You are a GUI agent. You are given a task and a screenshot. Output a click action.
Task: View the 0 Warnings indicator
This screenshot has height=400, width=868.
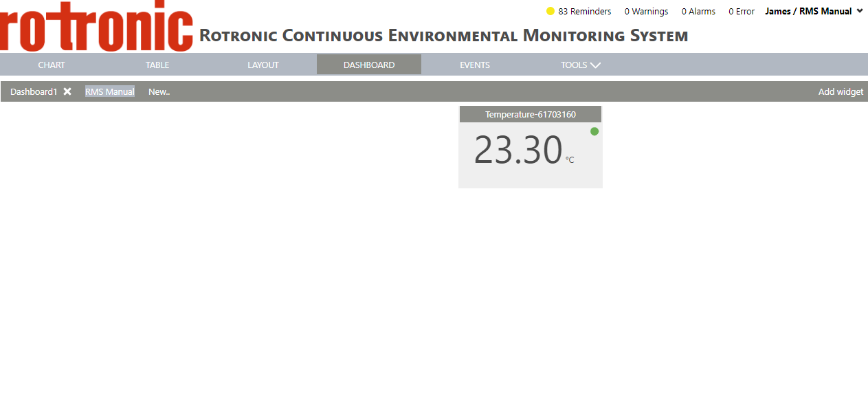click(x=646, y=11)
